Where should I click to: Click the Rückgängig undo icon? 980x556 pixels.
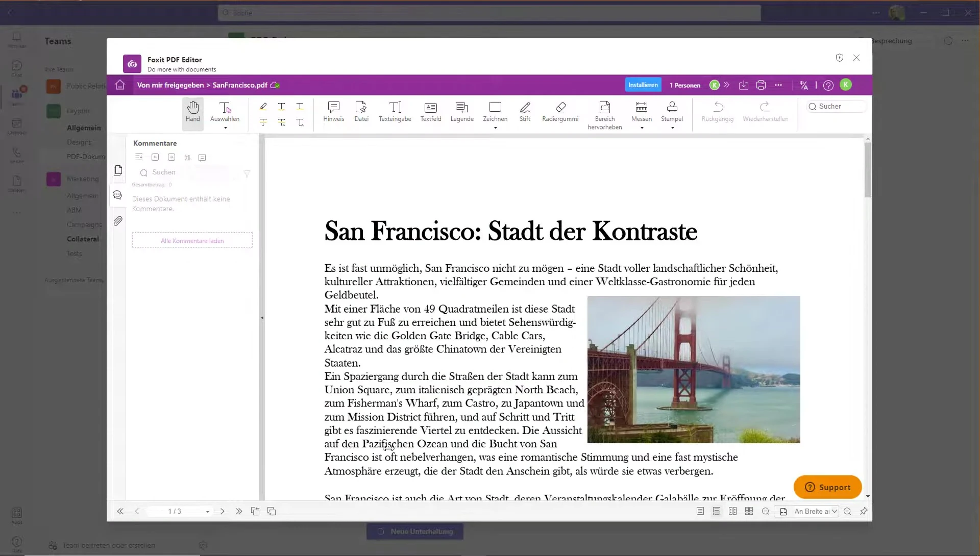point(718,107)
